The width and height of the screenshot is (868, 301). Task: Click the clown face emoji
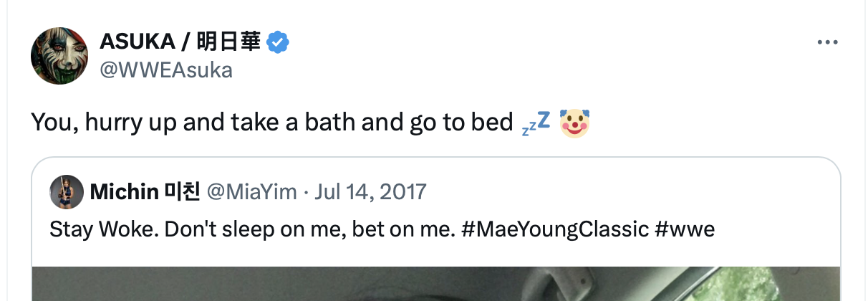[x=574, y=123]
